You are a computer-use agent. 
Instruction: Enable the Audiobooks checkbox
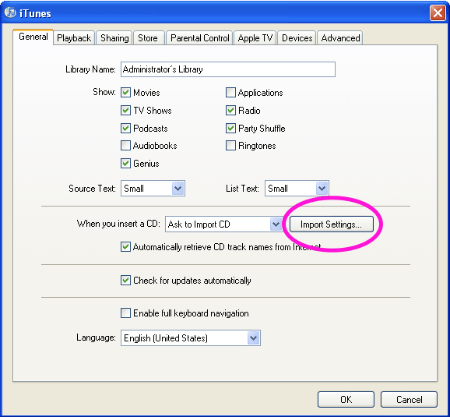click(126, 146)
